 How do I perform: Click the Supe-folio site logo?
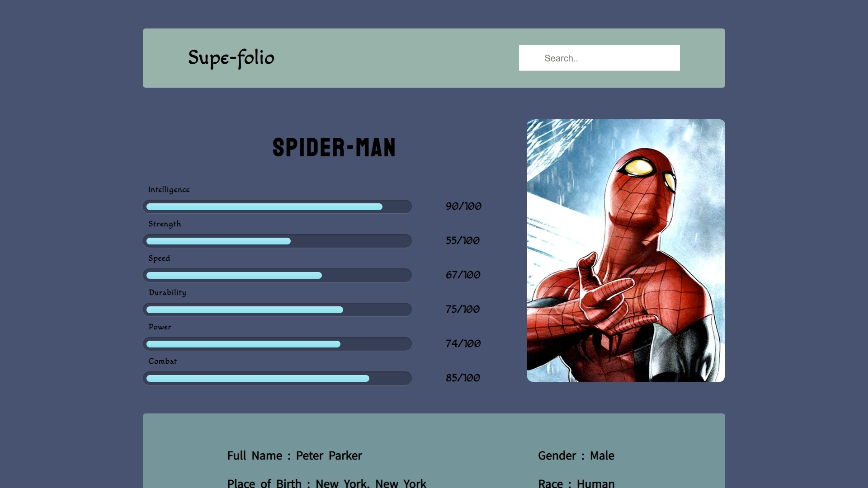coord(231,57)
